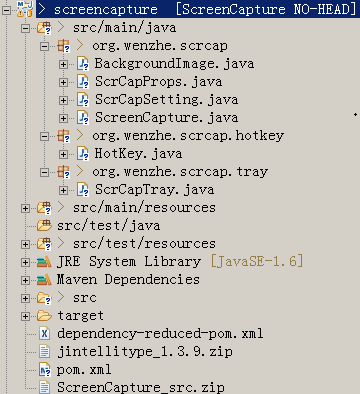
Task: Collapse the screencapture project node
Action: (x=7, y=10)
